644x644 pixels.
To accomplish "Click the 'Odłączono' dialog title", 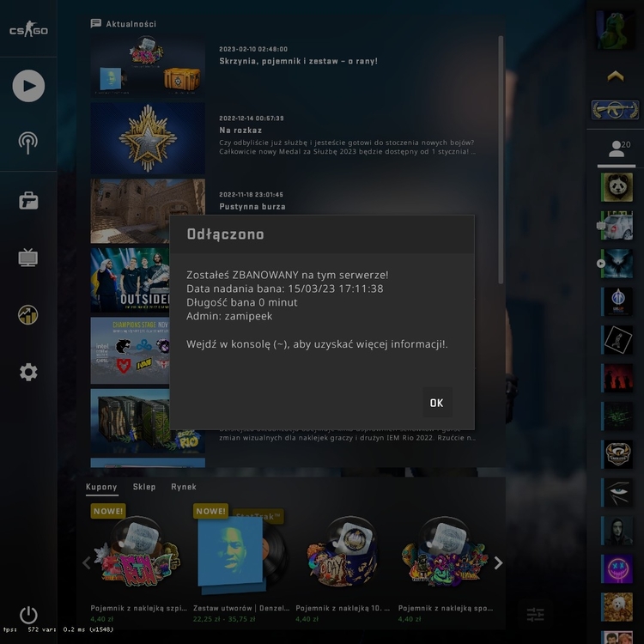I will tap(226, 234).
